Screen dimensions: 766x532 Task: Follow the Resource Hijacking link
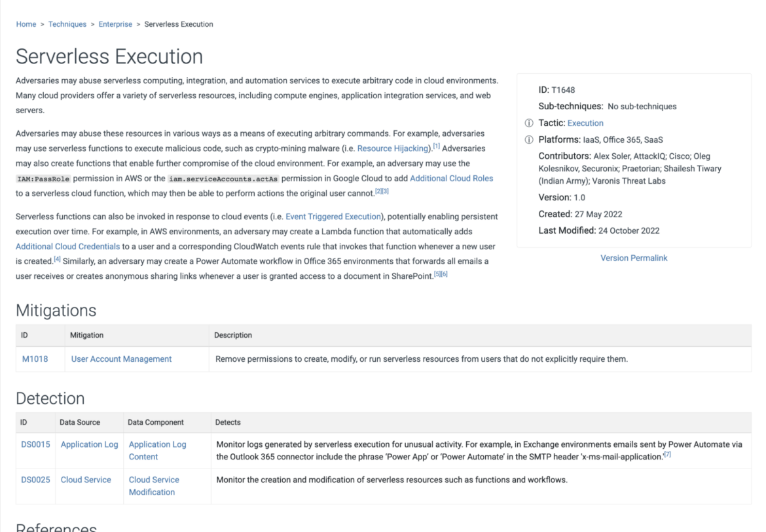click(x=393, y=149)
